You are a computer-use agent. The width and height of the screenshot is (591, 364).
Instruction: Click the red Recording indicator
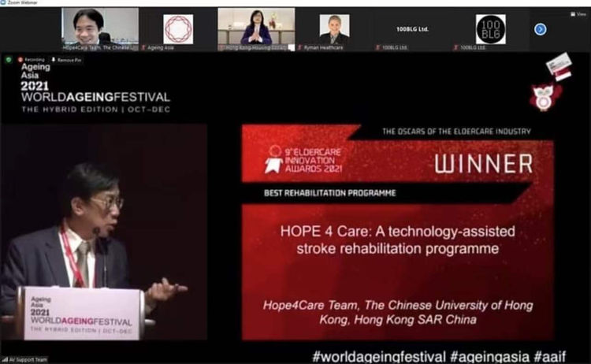coord(32,60)
